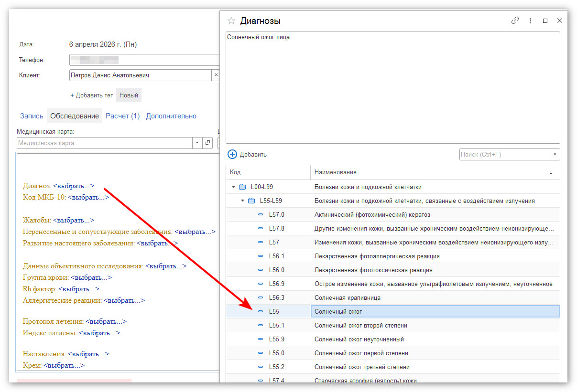Open the Медицинская карта dropdown list
577x392 pixels.
point(197,143)
